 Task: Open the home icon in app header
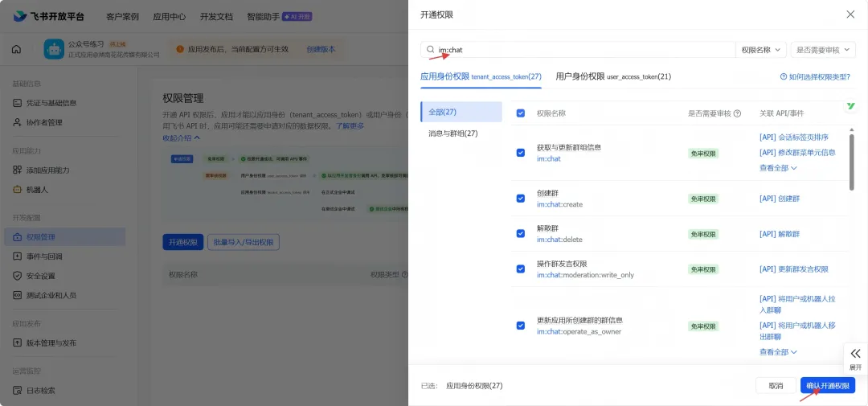17,49
